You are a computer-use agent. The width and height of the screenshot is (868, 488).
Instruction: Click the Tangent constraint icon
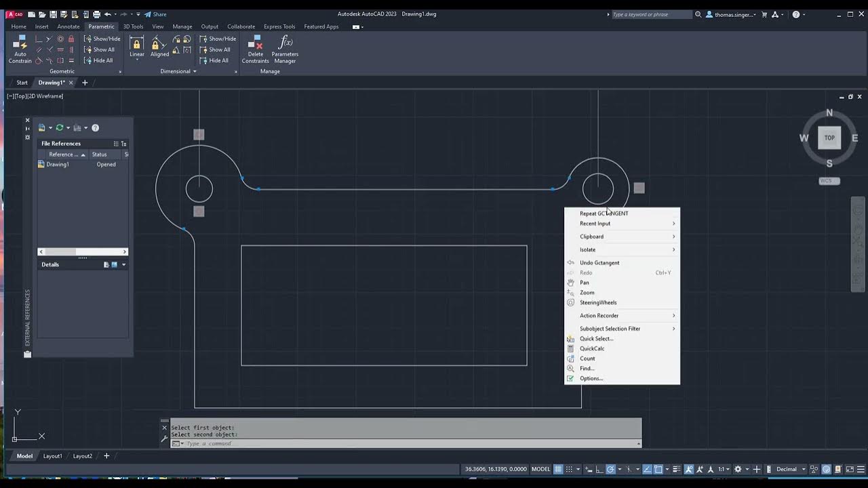click(x=39, y=60)
